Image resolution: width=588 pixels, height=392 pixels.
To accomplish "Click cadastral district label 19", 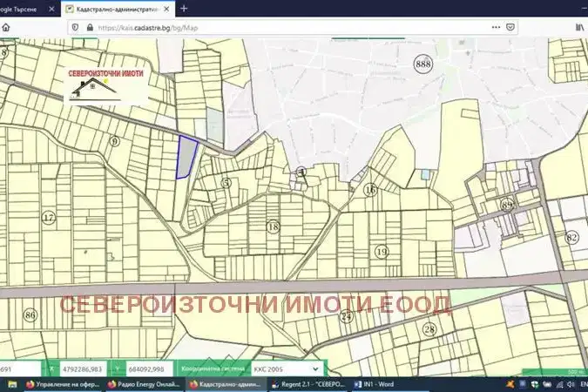I will pyautogui.click(x=382, y=252).
